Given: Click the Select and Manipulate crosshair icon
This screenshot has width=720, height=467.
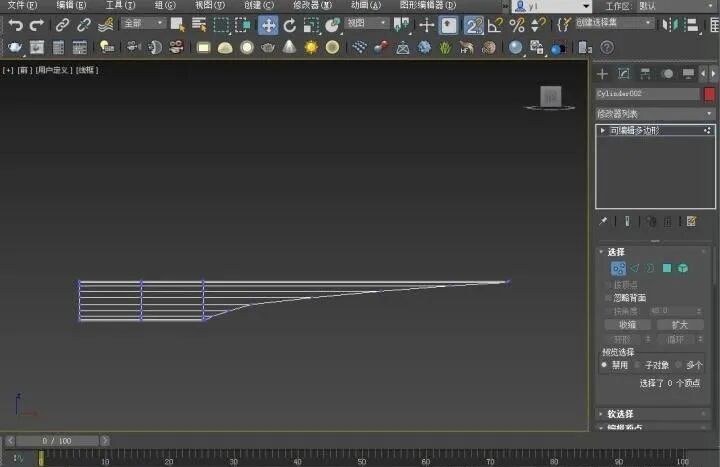Looking at the screenshot, I should pos(427,25).
